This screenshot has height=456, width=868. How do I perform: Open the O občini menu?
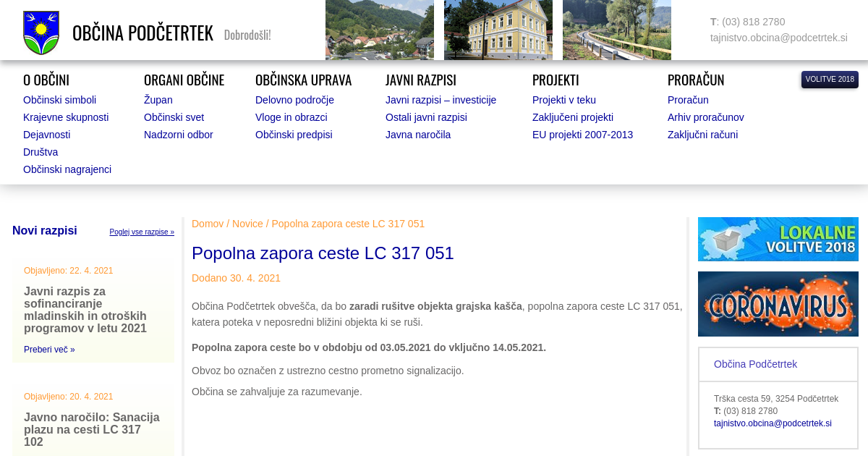tap(46, 80)
